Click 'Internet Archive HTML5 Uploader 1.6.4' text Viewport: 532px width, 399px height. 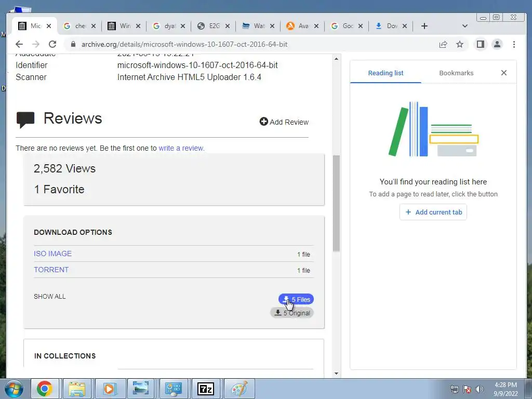[x=189, y=77]
